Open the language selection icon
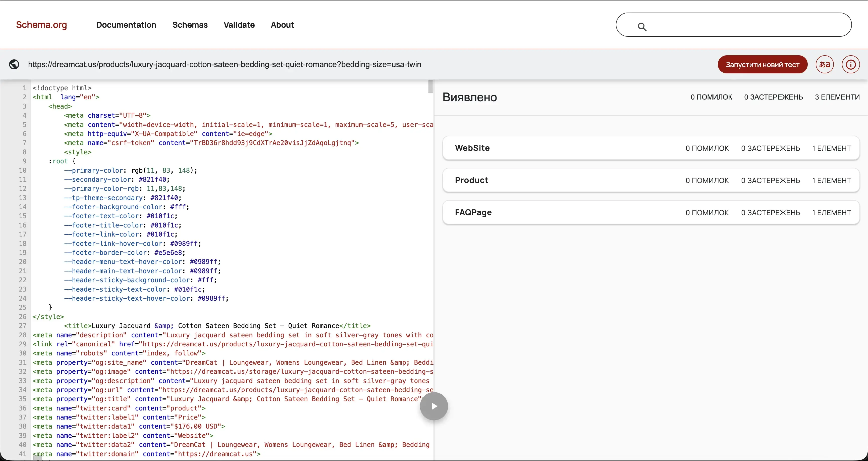 pyautogui.click(x=825, y=64)
